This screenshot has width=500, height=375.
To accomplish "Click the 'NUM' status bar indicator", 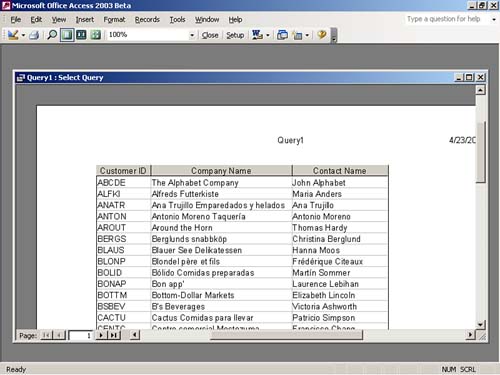I will tap(449, 369).
